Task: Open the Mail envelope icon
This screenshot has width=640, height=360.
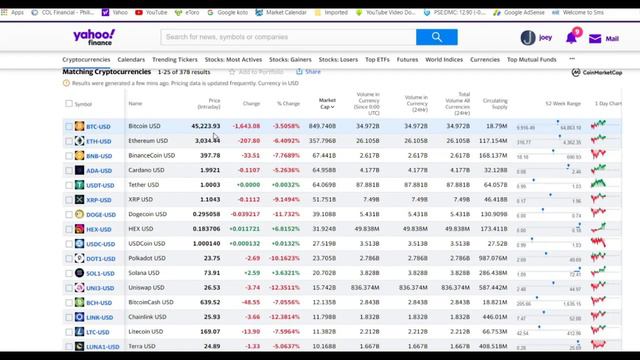Action: pyautogui.click(x=595, y=39)
